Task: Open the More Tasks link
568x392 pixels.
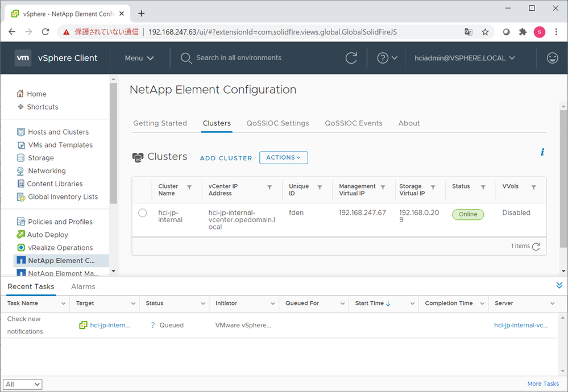Action: tap(542, 384)
